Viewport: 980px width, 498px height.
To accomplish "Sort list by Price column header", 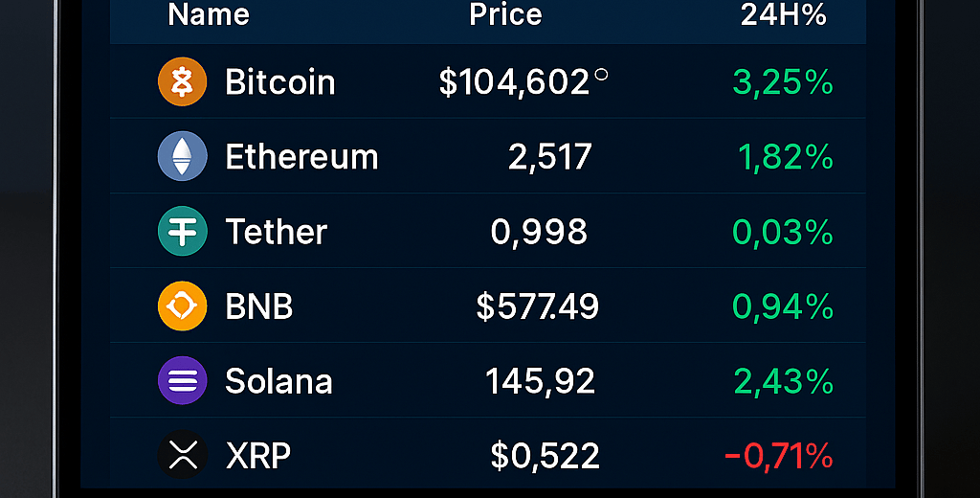I will click(x=505, y=14).
